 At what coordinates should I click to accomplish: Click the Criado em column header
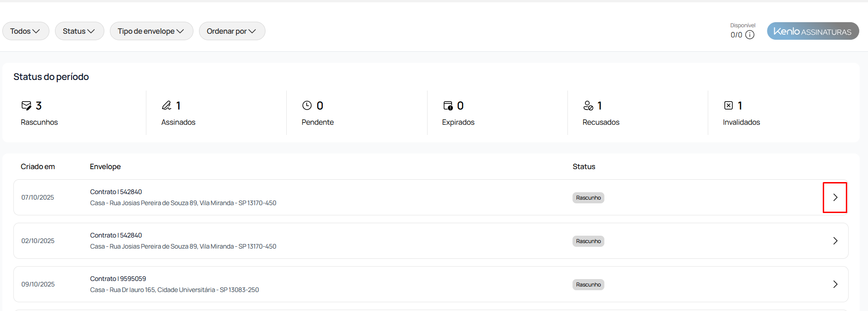(38, 166)
